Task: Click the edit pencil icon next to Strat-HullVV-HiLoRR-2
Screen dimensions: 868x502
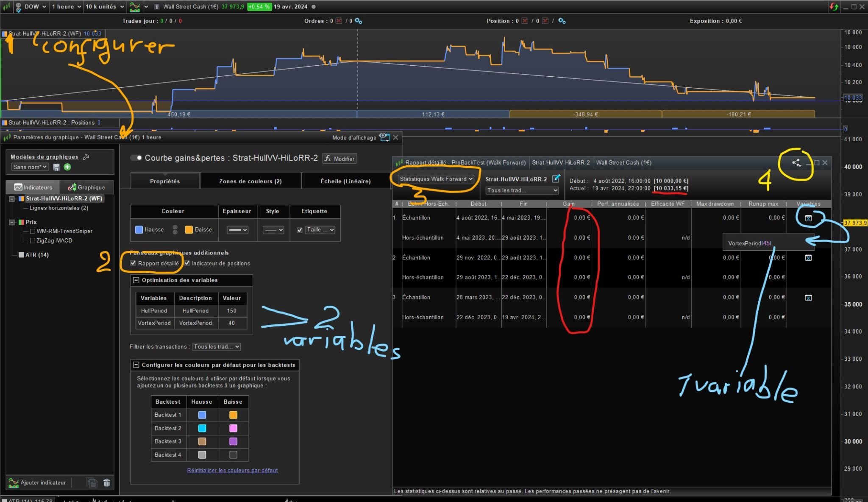Action: (x=556, y=178)
